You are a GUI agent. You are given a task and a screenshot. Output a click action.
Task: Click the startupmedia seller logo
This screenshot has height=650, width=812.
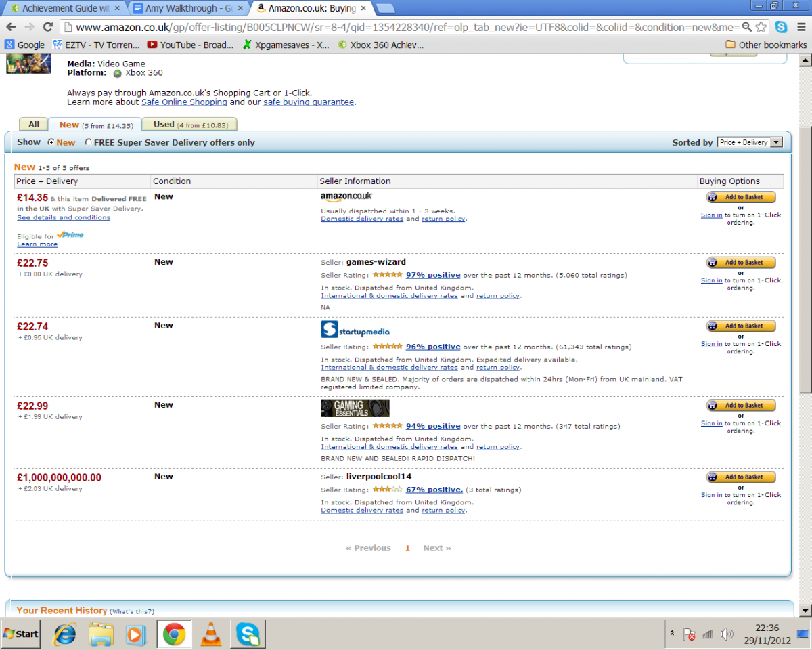pyautogui.click(x=355, y=330)
